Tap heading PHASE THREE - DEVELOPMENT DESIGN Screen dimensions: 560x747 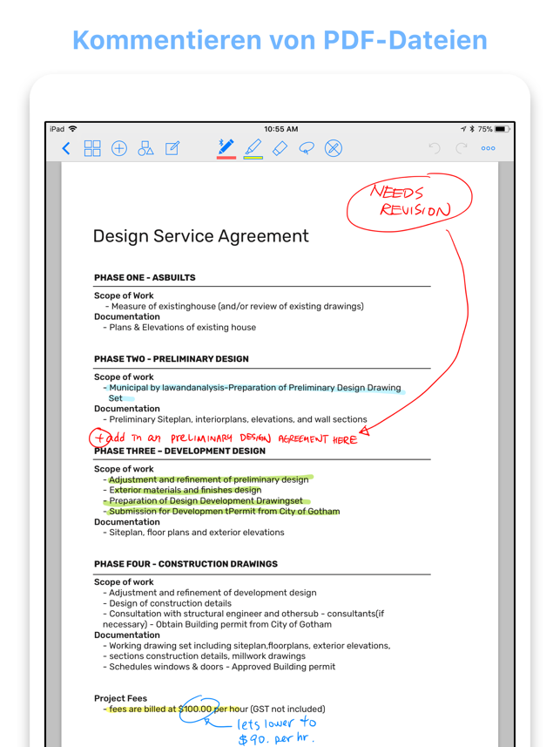tap(180, 452)
